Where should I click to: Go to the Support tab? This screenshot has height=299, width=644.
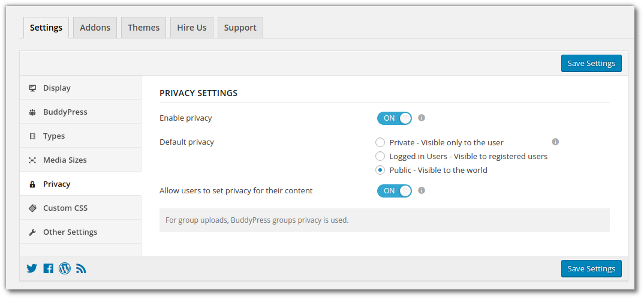240,28
